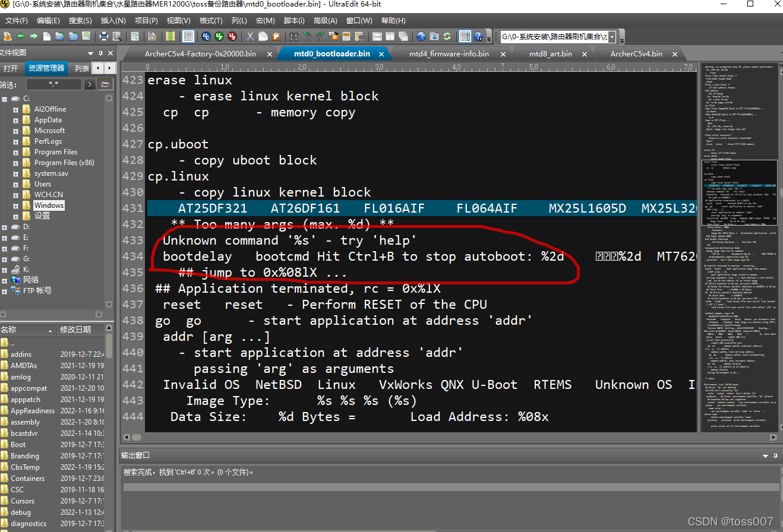Click the green forward arrow icon

click(x=34, y=36)
